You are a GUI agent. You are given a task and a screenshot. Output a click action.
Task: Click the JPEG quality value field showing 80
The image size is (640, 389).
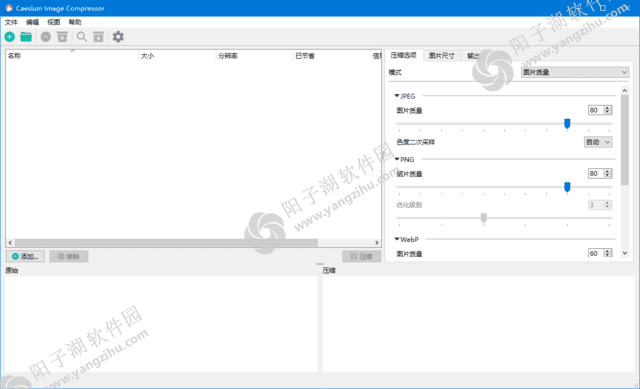596,110
